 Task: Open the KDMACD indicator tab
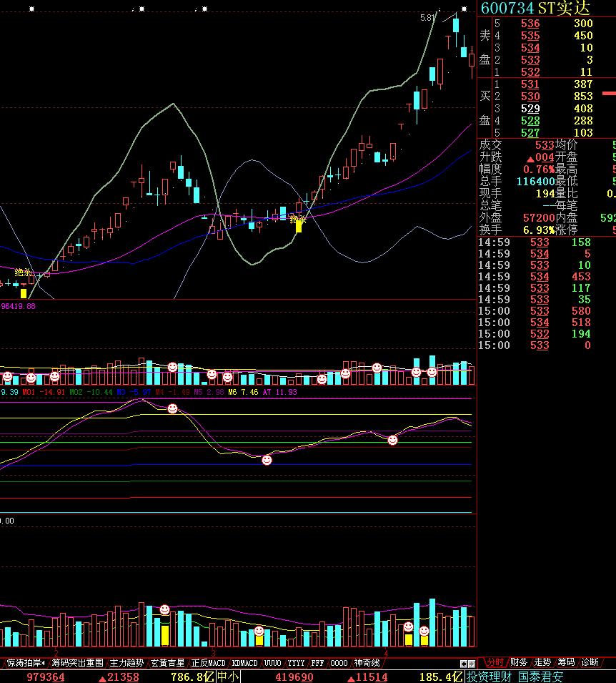click(245, 663)
